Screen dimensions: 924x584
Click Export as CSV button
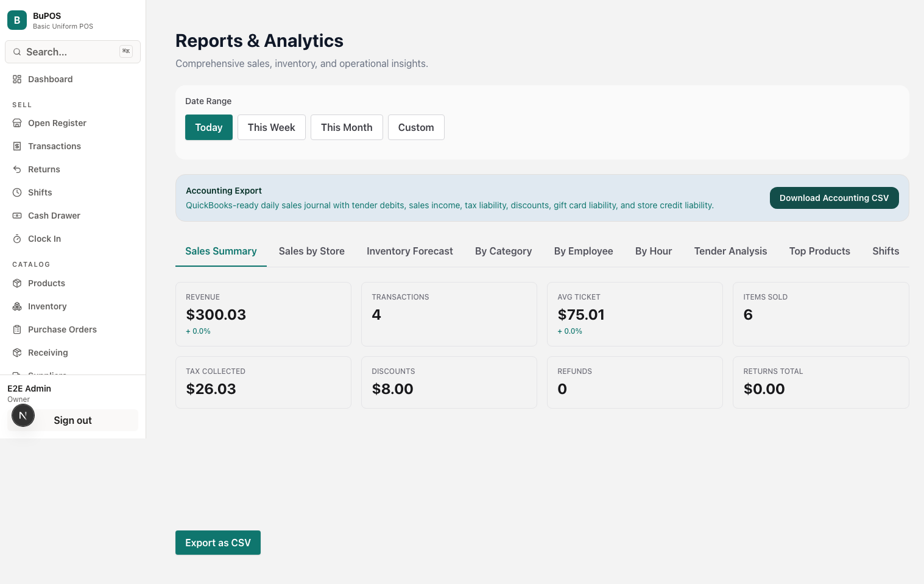pyautogui.click(x=218, y=543)
